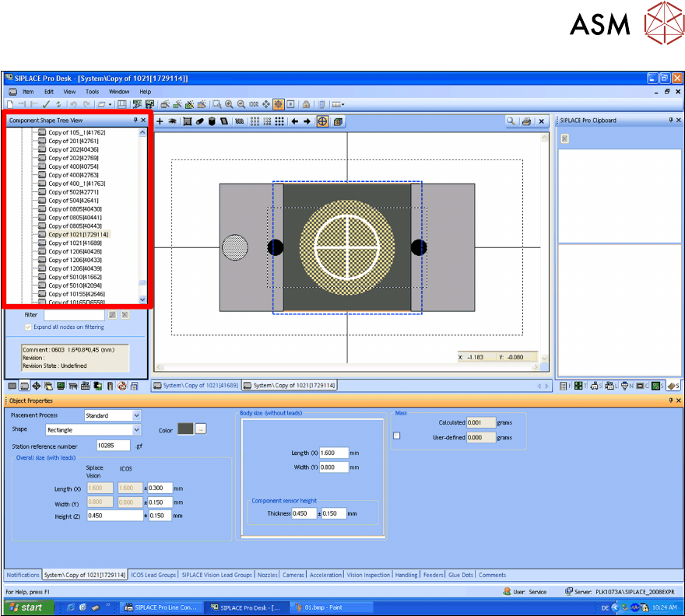Switch to the Vision Inspection tab

[x=368, y=575]
